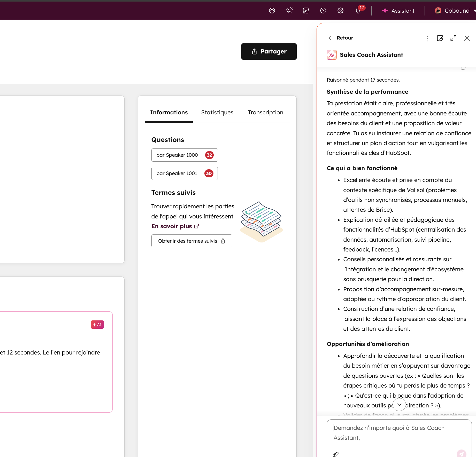Expand the assistant panel to full size
This screenshot has height=457, width=476.
click(x=453, y=38)
